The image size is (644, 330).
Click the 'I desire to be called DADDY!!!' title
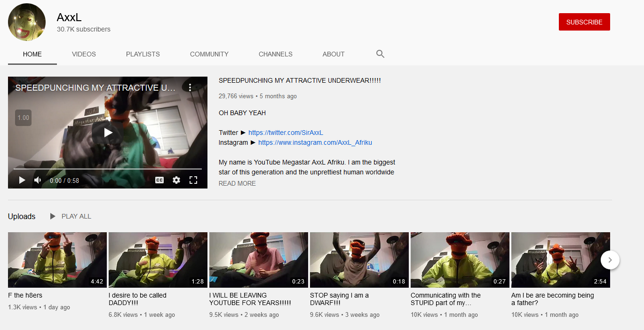137,299
